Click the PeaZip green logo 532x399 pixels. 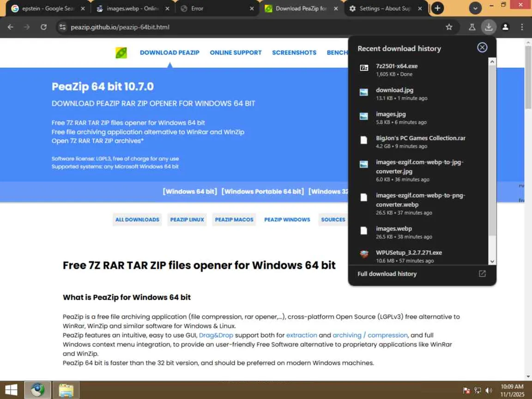tap(121, 53)
